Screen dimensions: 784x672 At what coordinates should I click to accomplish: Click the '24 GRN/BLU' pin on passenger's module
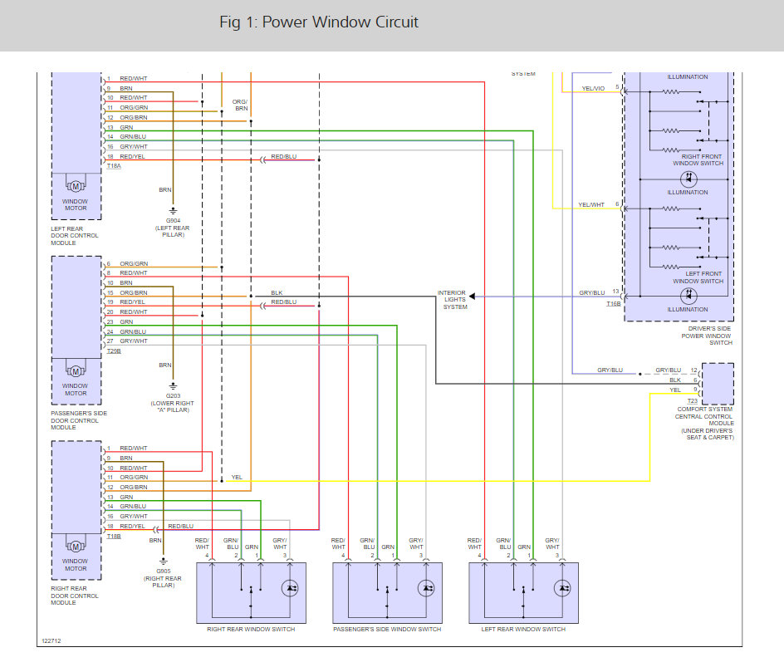click(126, 332)
